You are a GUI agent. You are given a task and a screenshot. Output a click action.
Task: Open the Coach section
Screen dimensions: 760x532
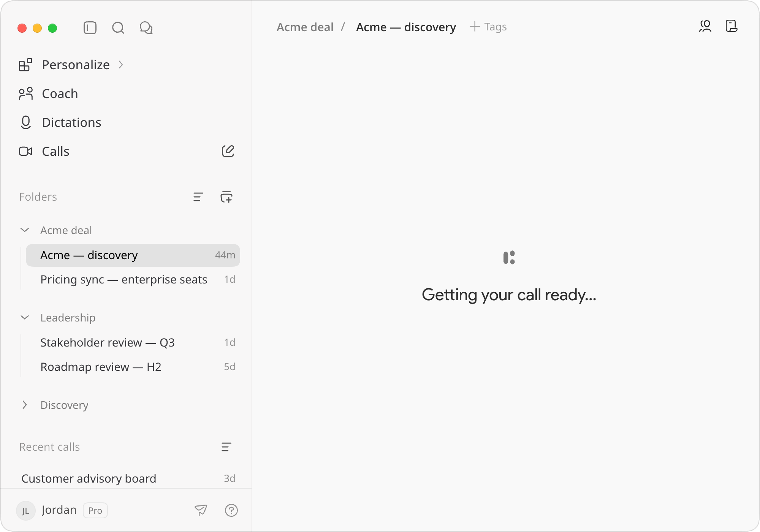pyautogui.click(x=60, y=94)
